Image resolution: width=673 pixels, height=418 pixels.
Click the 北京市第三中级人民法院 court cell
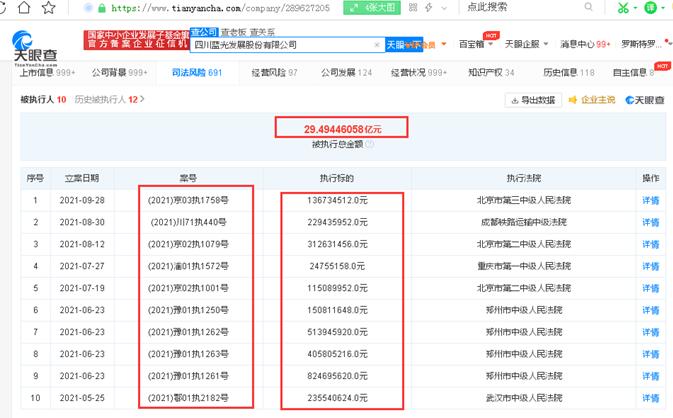[x=524, y=200]
